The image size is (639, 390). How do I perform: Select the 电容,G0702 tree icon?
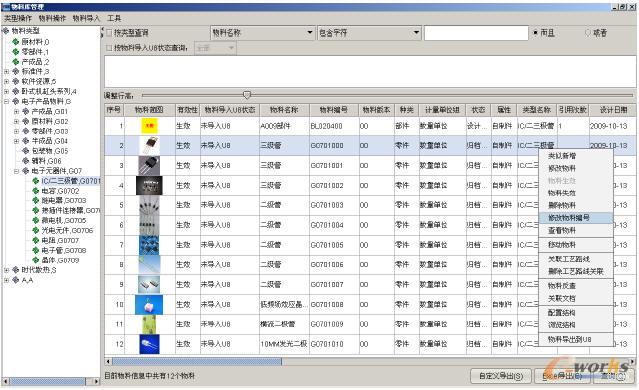click(36, 191)
